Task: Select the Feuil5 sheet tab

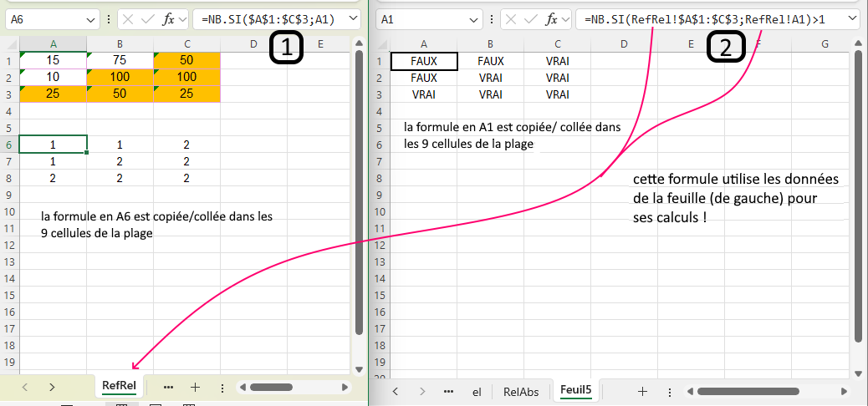Action: 575,391
